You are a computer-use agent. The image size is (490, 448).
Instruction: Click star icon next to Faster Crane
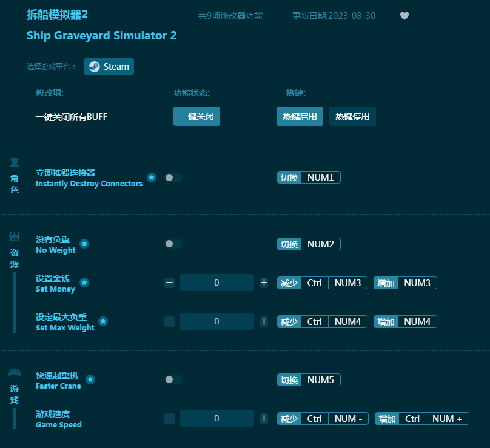(90, 379)
